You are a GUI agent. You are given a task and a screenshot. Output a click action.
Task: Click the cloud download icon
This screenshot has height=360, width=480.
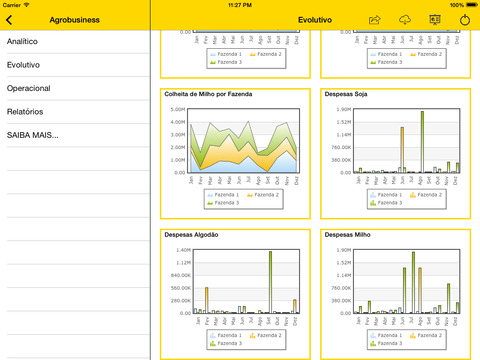405,20
